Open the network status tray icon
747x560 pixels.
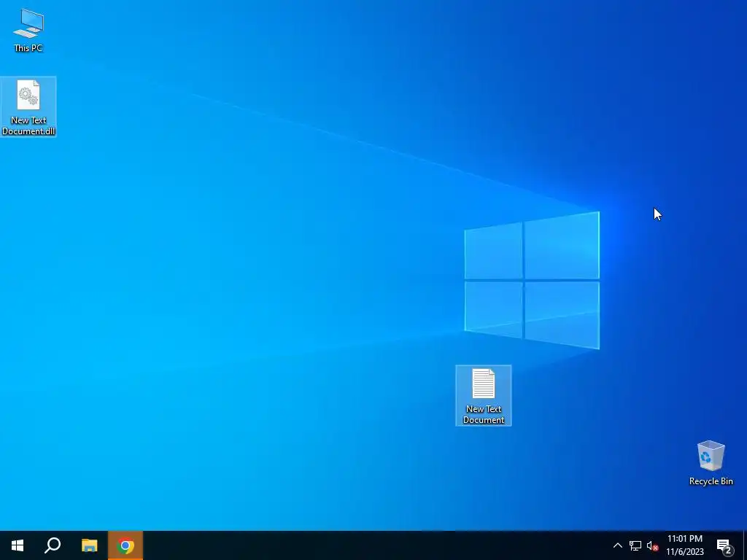635,545
